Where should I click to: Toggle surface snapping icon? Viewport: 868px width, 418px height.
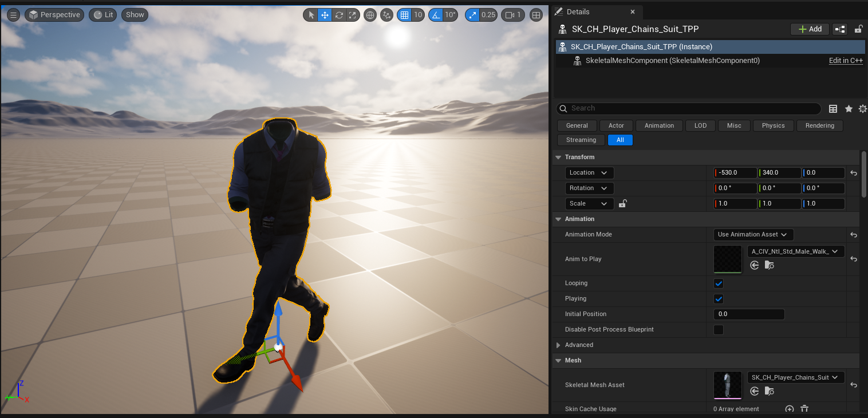387,15
